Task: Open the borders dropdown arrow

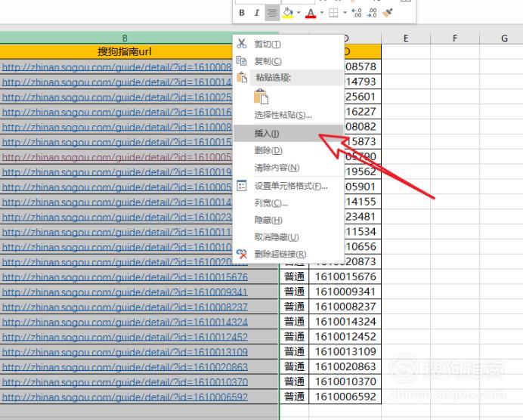Action: click(x=345, y=13)
